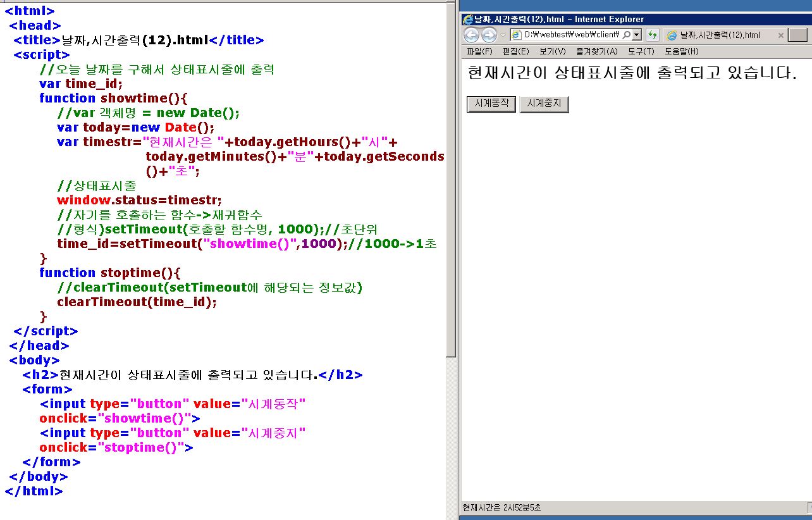Open the 보기(V) menu
812x520 pixels.
click(553, 51)
